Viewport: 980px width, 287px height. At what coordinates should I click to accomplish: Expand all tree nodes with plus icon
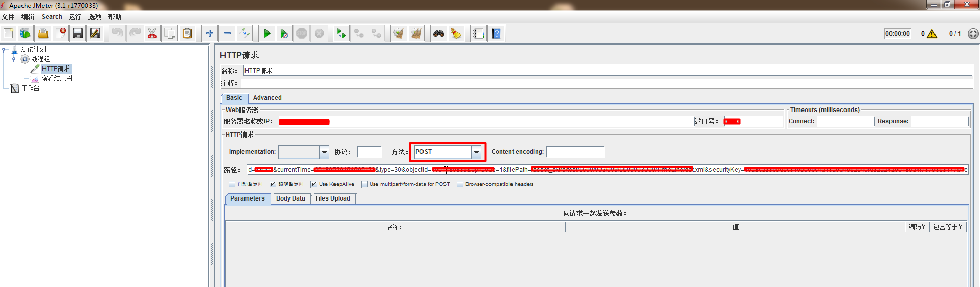[210, 34]
